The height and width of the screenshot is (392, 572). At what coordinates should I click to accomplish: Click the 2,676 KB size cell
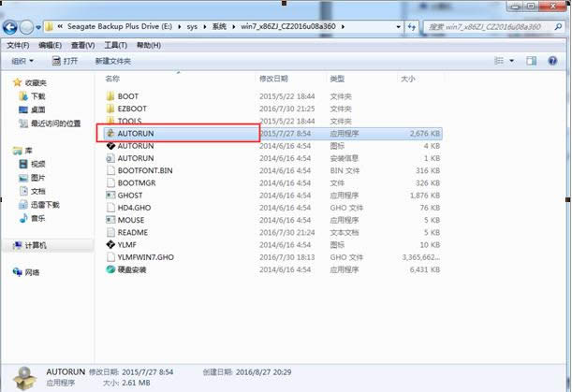pyautogui.click(x=425, y=134)
